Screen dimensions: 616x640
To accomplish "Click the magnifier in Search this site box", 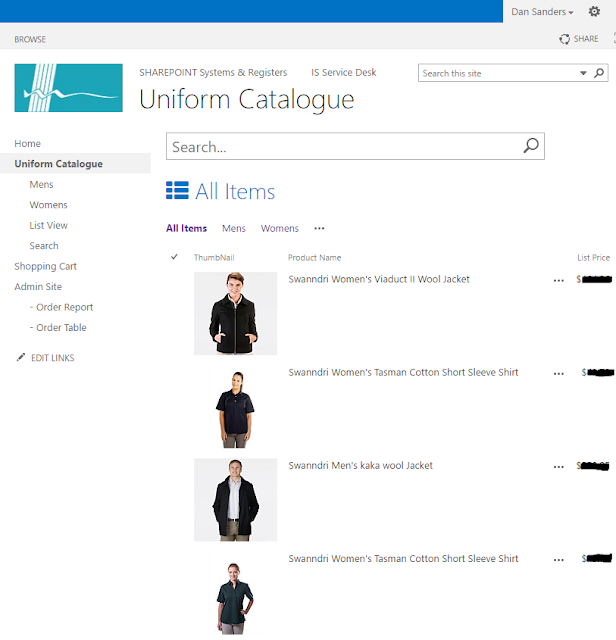I will 599,73.
